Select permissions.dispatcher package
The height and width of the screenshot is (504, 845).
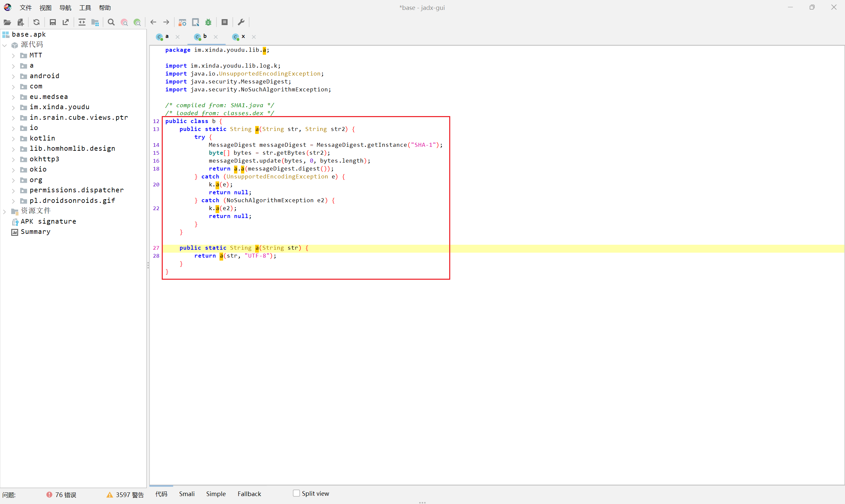click(77, 190)
